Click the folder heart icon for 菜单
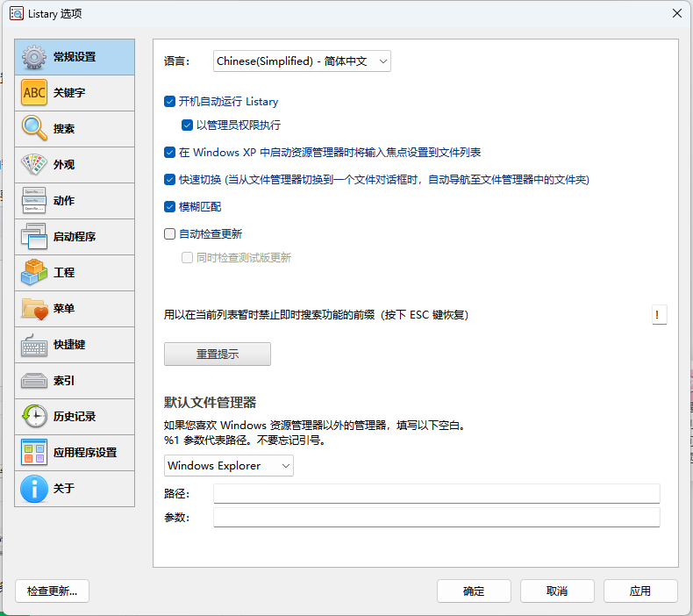 (34, 309)
